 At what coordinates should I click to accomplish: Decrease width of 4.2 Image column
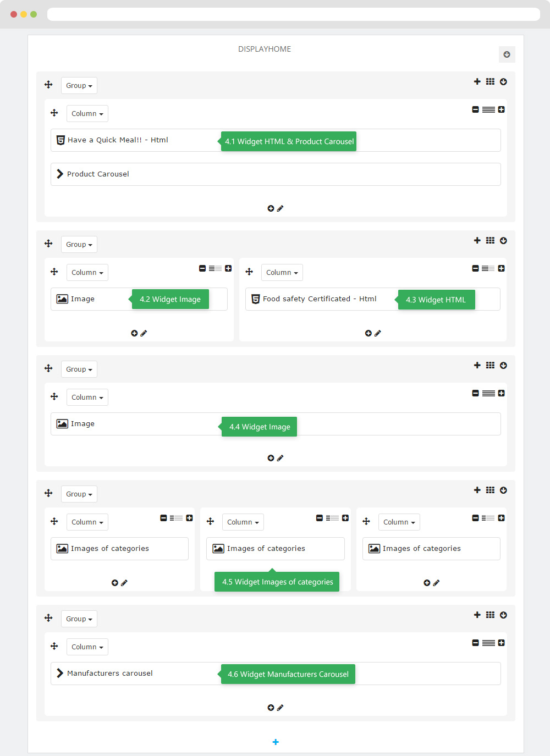(x=202, y=268)
